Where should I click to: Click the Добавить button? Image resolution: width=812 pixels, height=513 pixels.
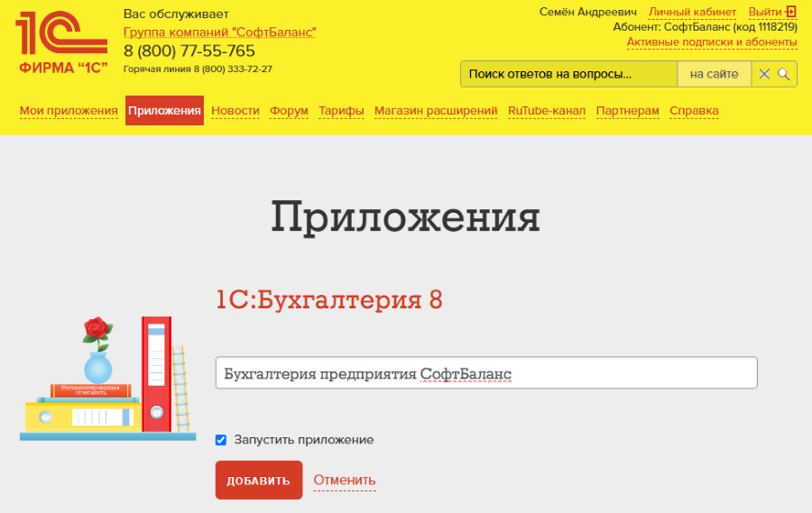tap(259, 480)
